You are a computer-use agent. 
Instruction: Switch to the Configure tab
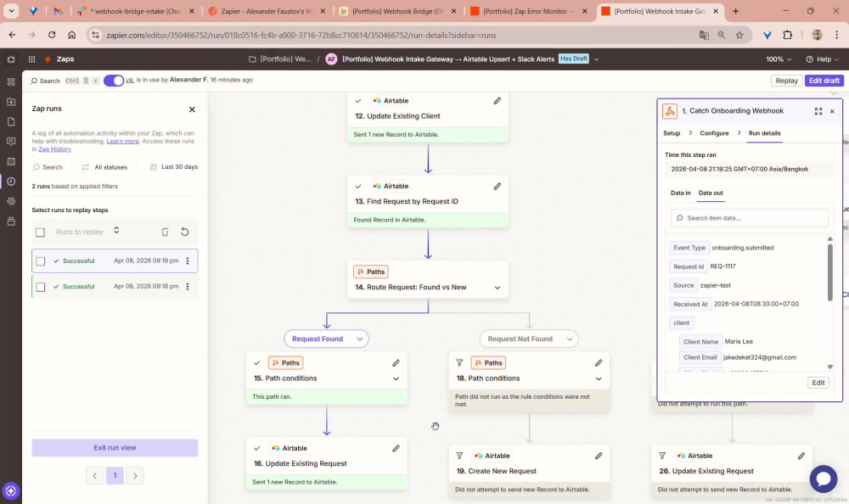click(714, 133)
